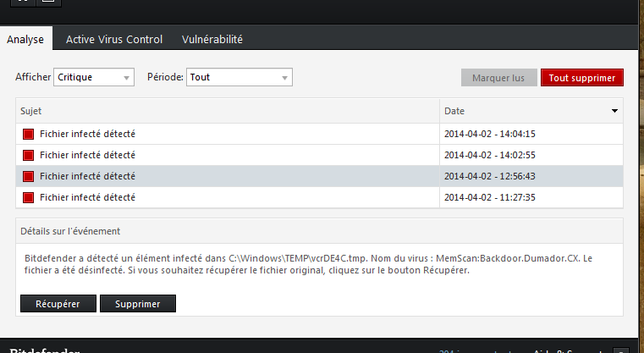644x353 pixels.
Task: Open the Active Virus Control tab
Action: pyautogui.click(x=114, y=40)
